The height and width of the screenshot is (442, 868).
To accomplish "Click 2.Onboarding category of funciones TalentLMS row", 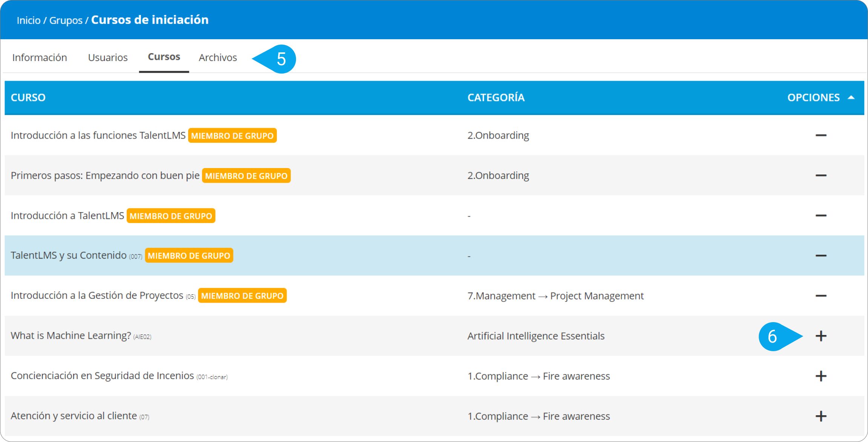I will tap(498, 135).
